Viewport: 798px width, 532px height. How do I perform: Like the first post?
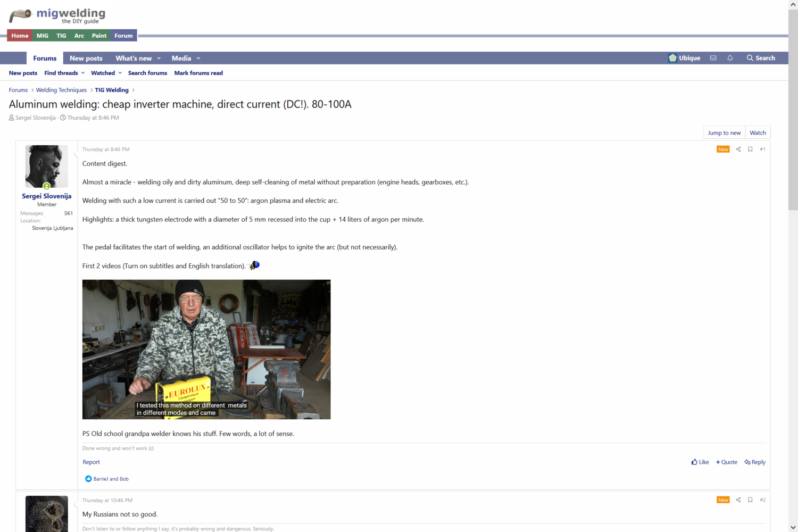click(700, 462)
